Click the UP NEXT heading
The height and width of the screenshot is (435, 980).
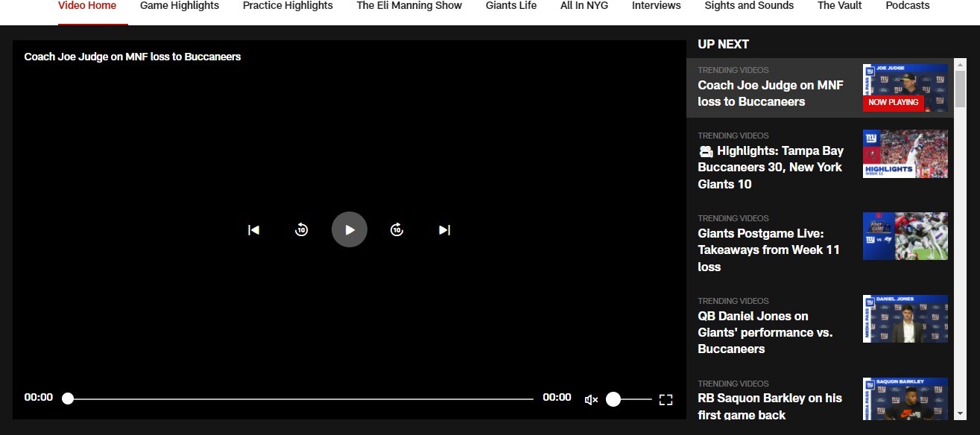tap(724, 45)
